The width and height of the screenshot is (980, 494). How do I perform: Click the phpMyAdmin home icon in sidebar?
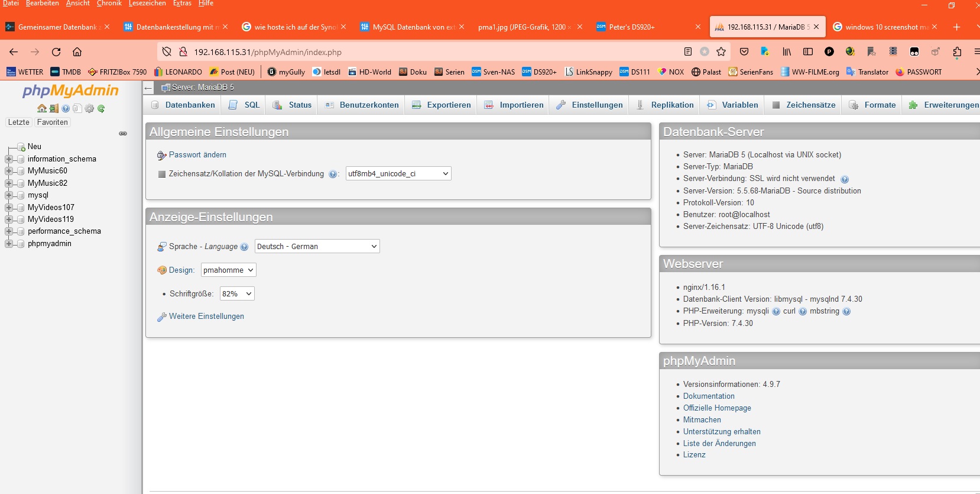(x=42, y=109)
